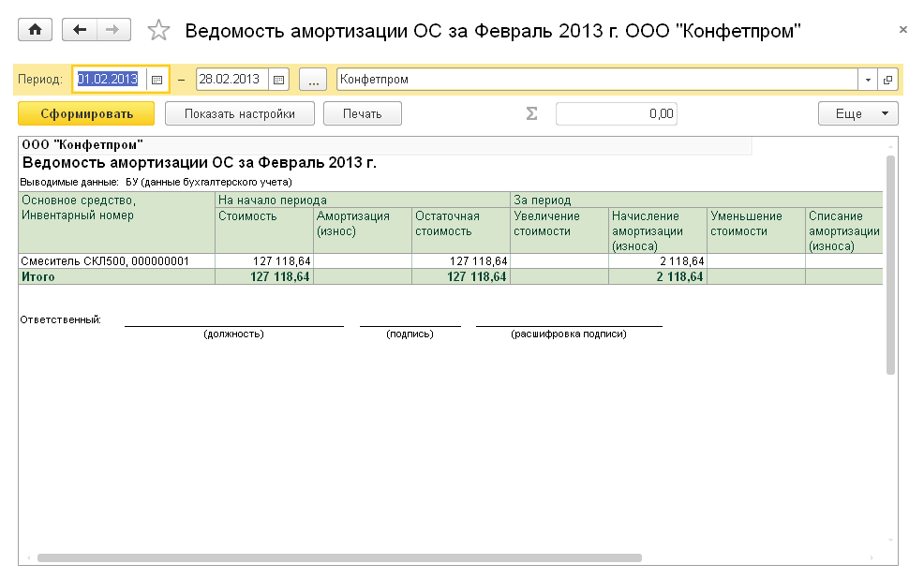Viewport: 924px width, 579px height.
Task: Go to the home page icon
Action: coord(35,29)
